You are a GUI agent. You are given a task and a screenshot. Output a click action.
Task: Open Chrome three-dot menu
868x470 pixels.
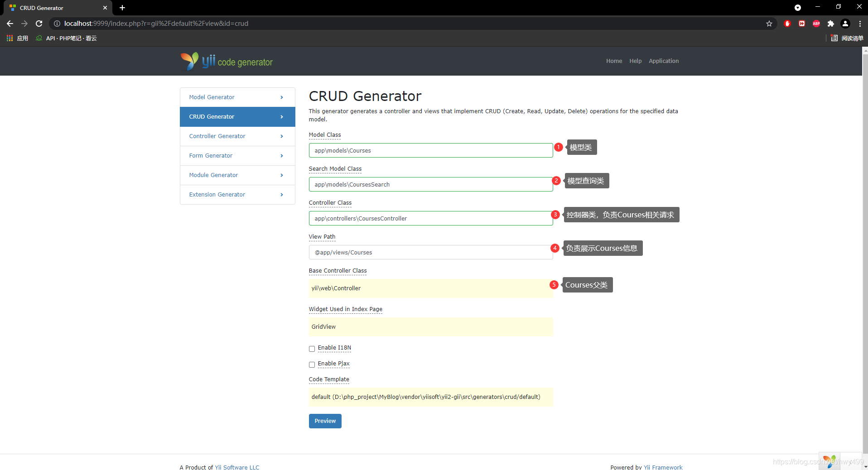(860, 24)
